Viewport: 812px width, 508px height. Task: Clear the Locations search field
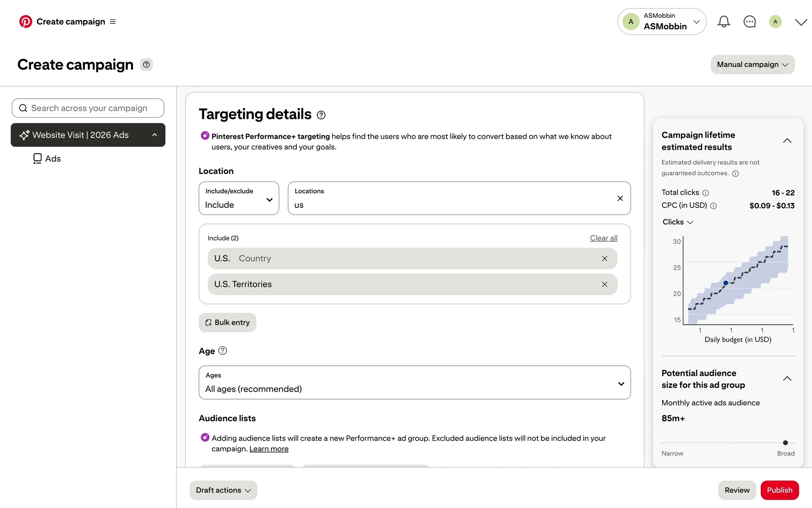coord(620,199)
